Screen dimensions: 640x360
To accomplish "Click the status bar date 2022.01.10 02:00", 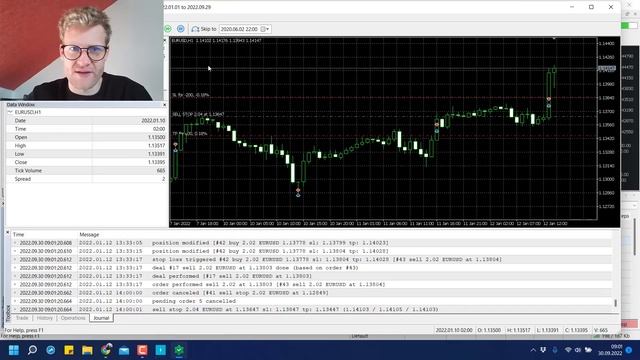I will (454, 330).
